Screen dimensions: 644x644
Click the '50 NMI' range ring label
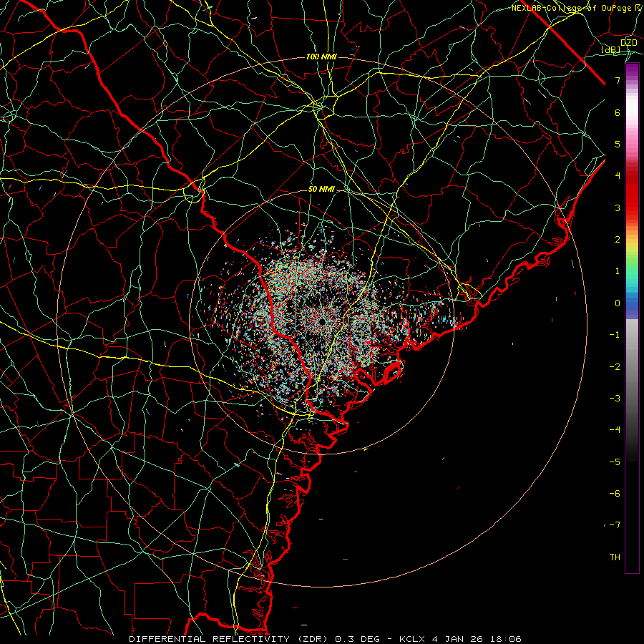click(321, 189)
